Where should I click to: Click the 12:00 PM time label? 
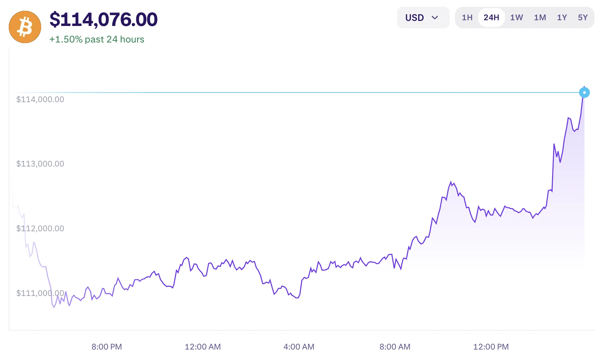tap(491, 347)
